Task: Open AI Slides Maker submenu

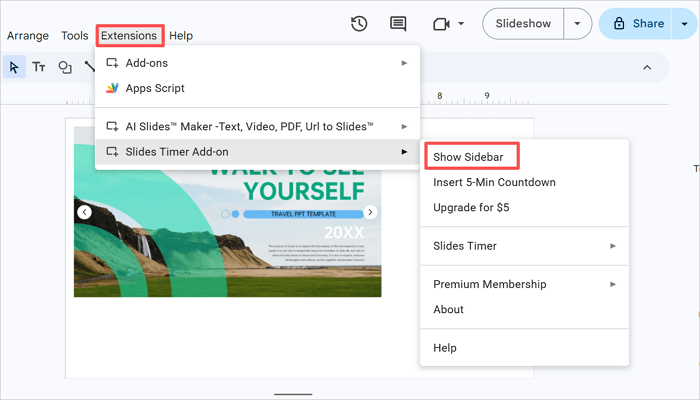Action: [257, 127]
